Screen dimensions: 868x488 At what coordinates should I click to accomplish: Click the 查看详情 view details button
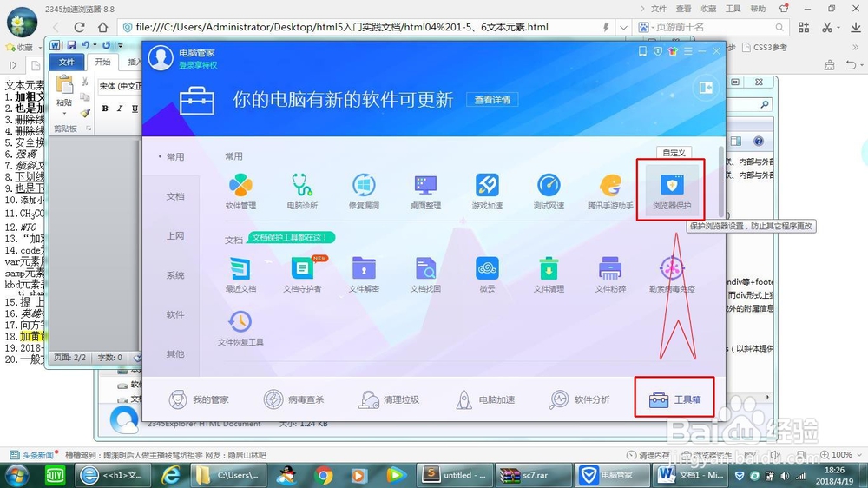492,100
